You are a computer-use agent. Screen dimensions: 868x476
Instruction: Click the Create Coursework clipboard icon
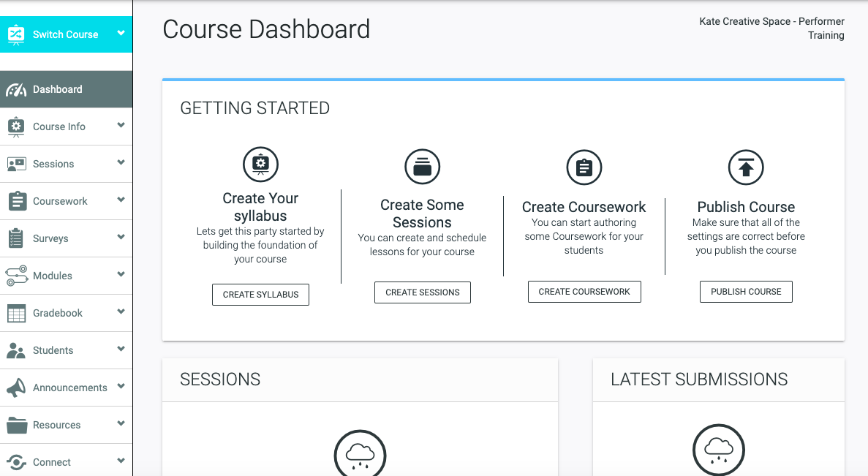(x=584, y=167)
